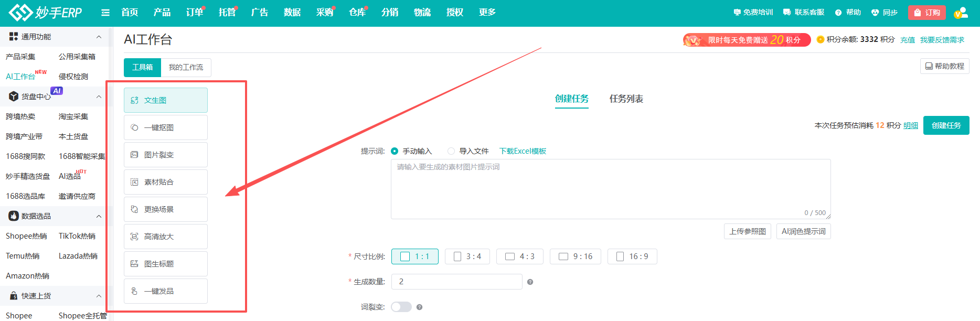Select the 文生图 tool icon
The height and width of the screenshot is (321, 980).
tap(135, 100)
